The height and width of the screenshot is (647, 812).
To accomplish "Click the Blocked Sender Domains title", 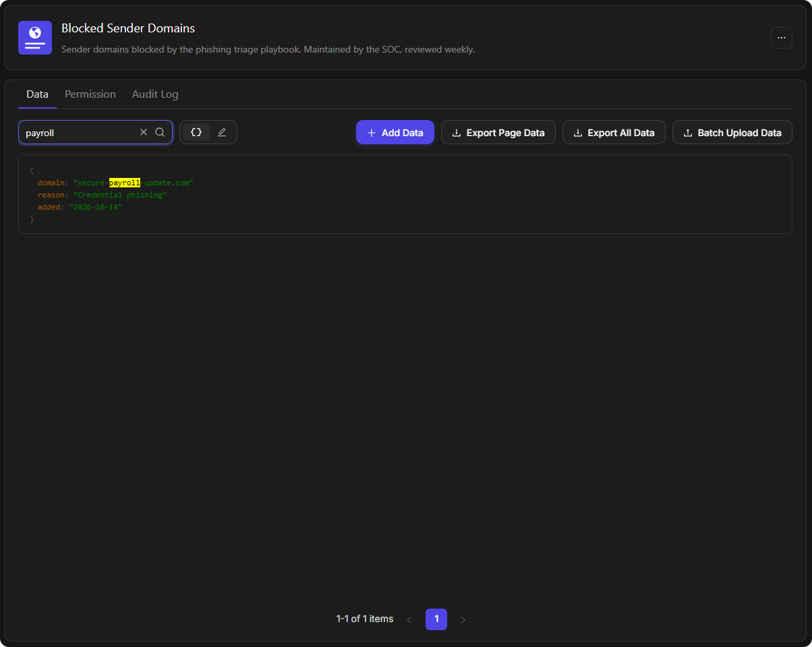I will pos(128,28).
